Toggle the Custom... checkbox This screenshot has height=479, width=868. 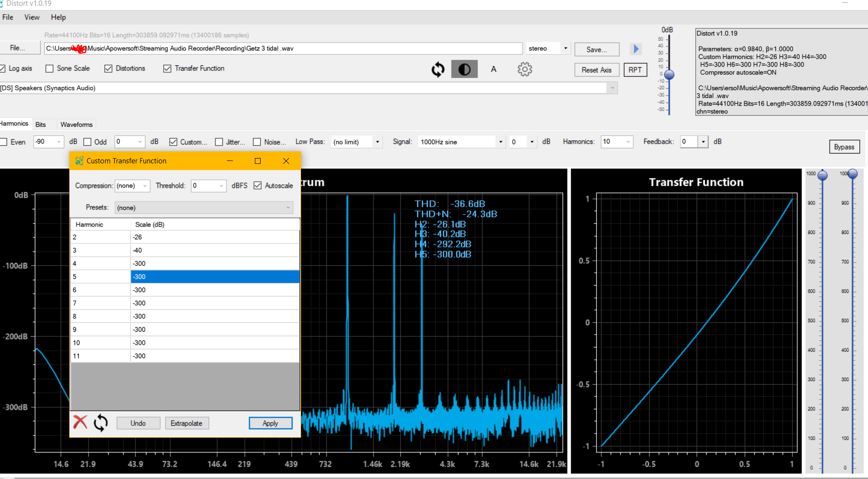173,142
